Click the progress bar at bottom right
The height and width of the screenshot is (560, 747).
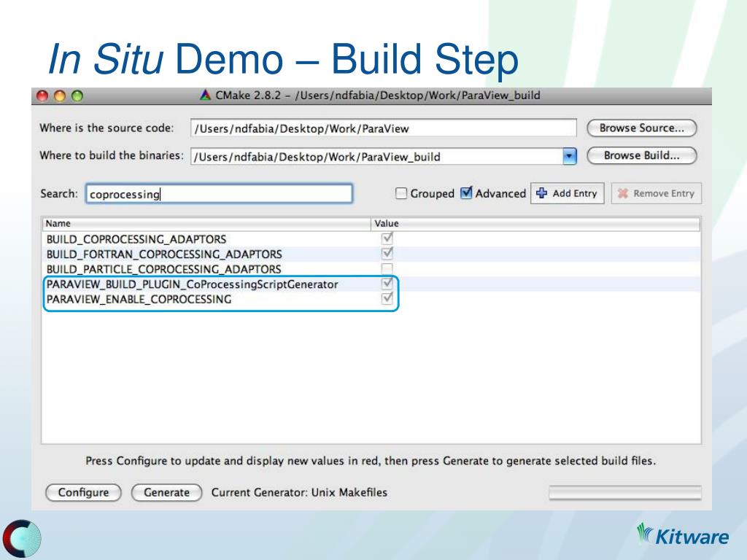tap(625, 492)
